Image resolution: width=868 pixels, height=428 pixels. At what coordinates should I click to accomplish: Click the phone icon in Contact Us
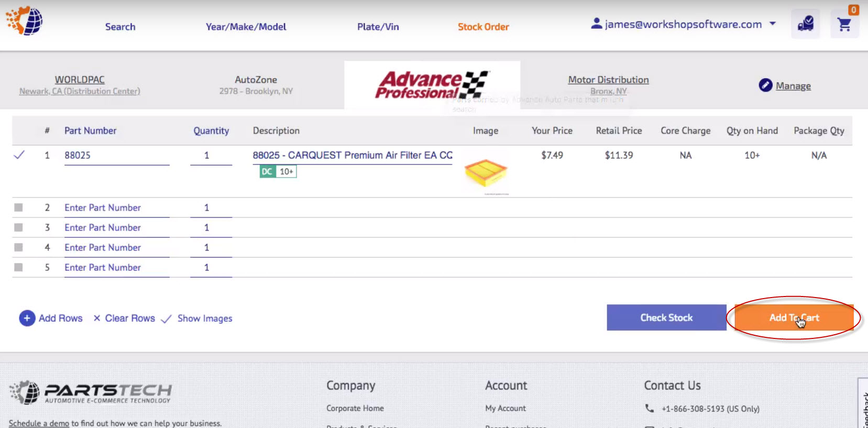(649, 408)
